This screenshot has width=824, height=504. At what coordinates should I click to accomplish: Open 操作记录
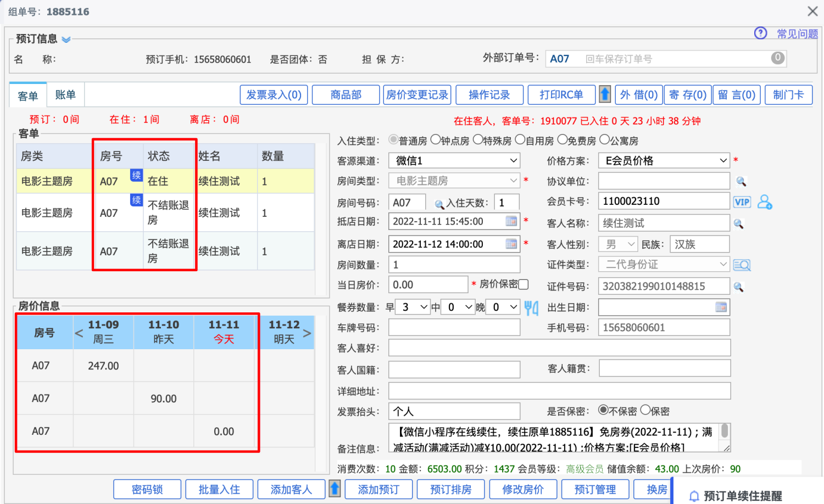(x=489, y=94)
